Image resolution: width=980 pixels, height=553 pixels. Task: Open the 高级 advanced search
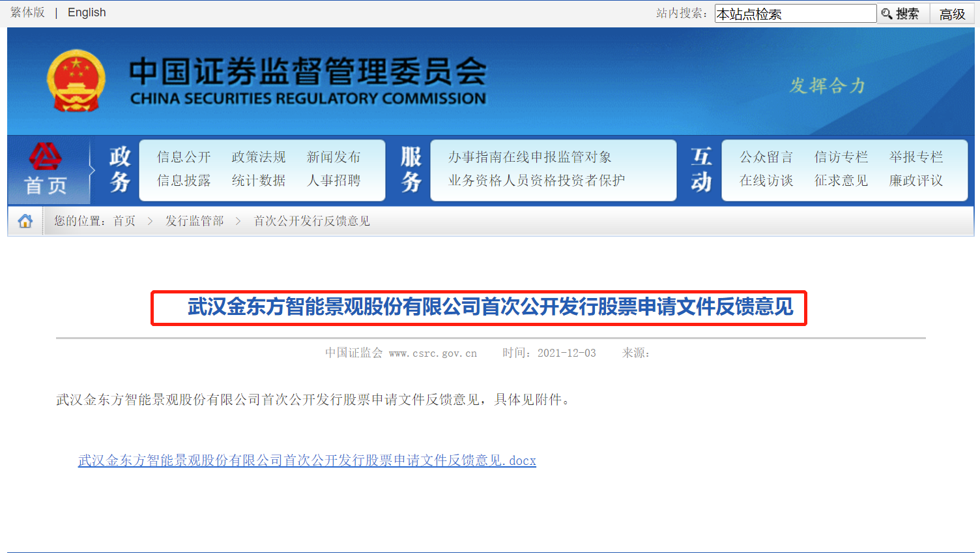pyautogui.click(x=952, y=14)
